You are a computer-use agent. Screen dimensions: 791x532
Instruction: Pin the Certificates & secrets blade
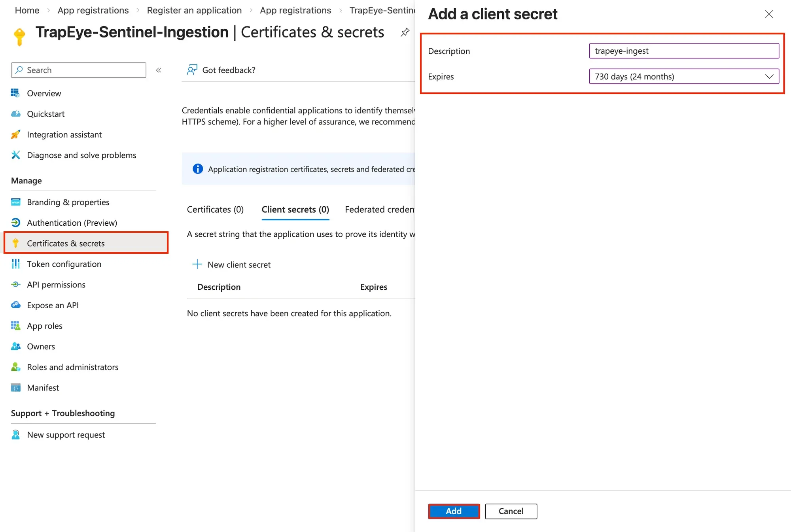click(x=405, y=32)
